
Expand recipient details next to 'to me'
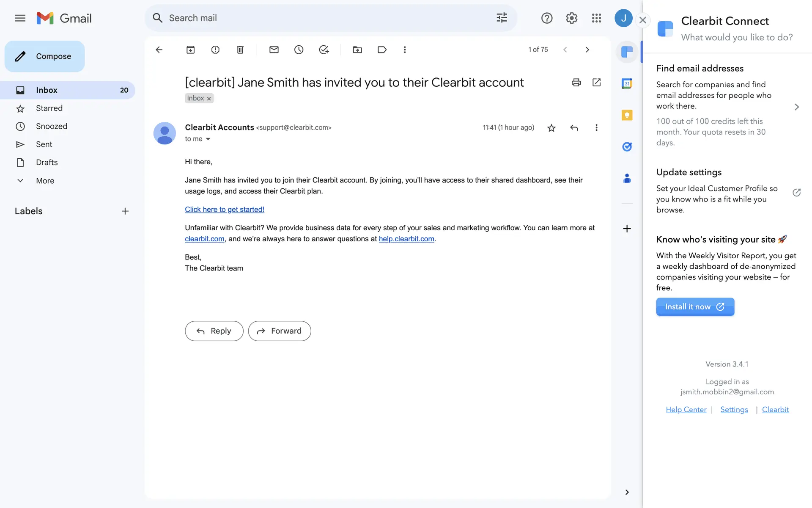coord(208,139)
